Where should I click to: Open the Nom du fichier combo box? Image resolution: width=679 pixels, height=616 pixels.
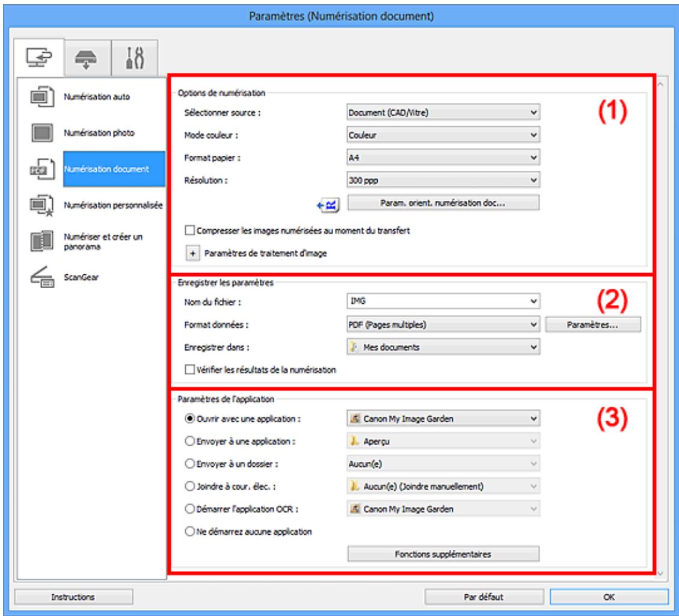click(x=443, y=301)
